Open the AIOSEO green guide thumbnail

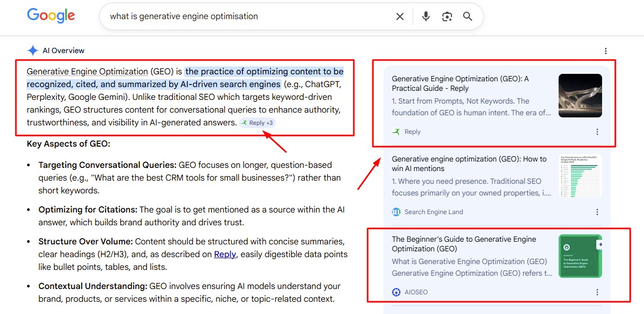[580, 256]
